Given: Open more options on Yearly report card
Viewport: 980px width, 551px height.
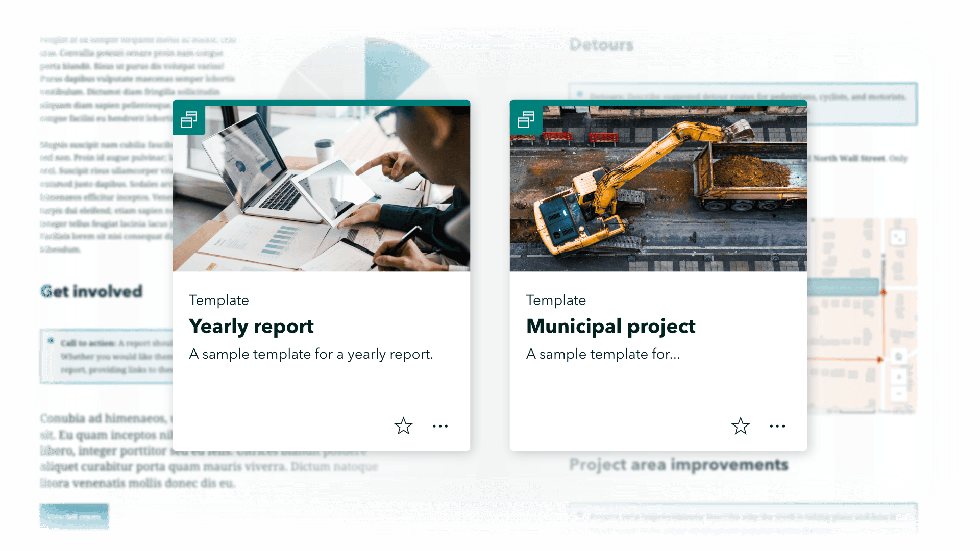Looking at the screenshot, I should (440, 426).
